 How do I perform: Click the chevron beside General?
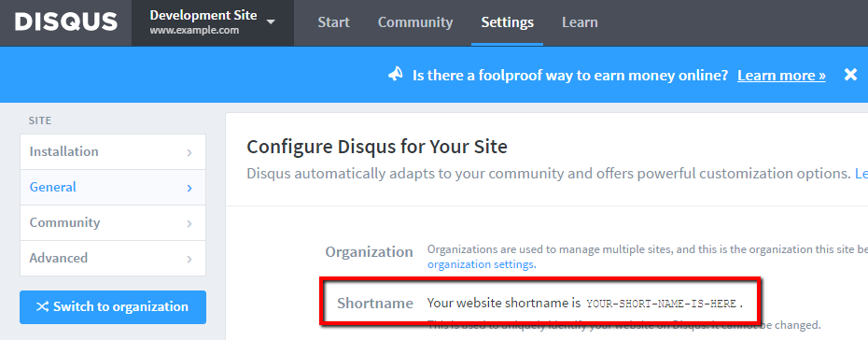tap(189, 188)
